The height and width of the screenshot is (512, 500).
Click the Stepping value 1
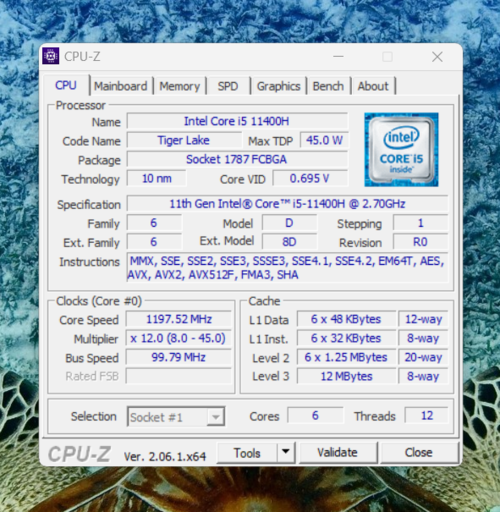(x=420, y=223)
